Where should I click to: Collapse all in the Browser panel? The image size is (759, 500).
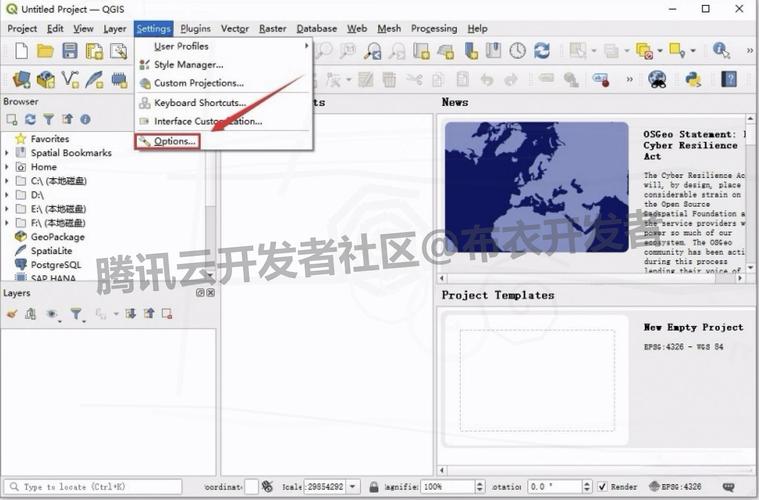click(x=67, y=119)
